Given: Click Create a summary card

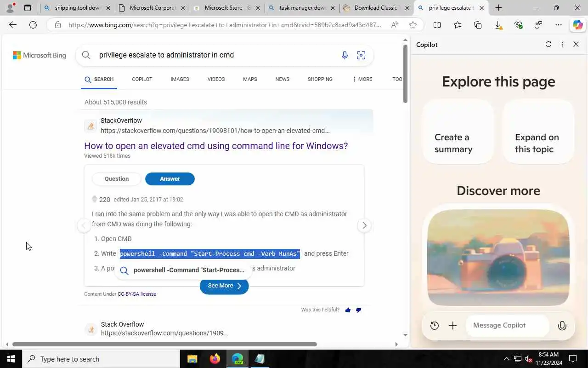Looking at the screenshot, I should [458, 131].
